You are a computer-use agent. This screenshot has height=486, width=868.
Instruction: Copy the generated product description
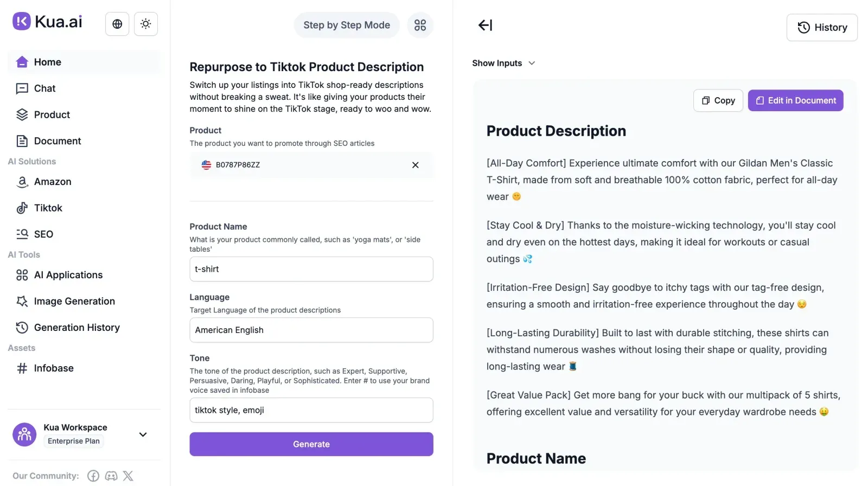718,100
